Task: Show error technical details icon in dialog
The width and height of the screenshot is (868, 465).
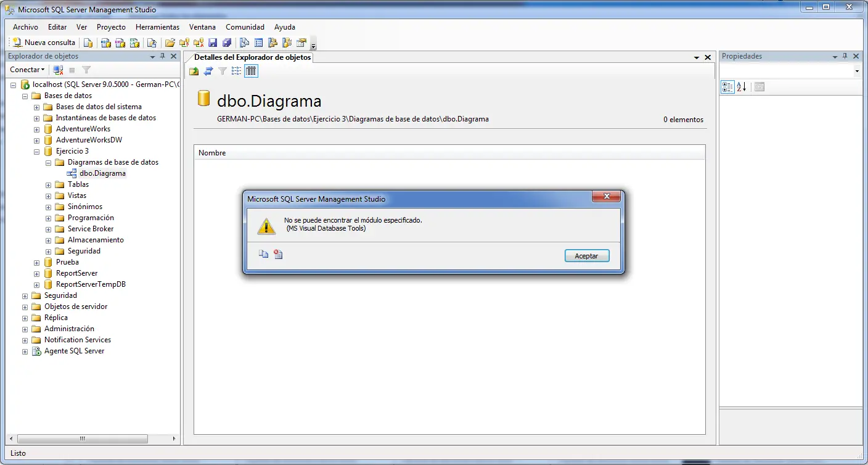Action: [x=278, y=253]
